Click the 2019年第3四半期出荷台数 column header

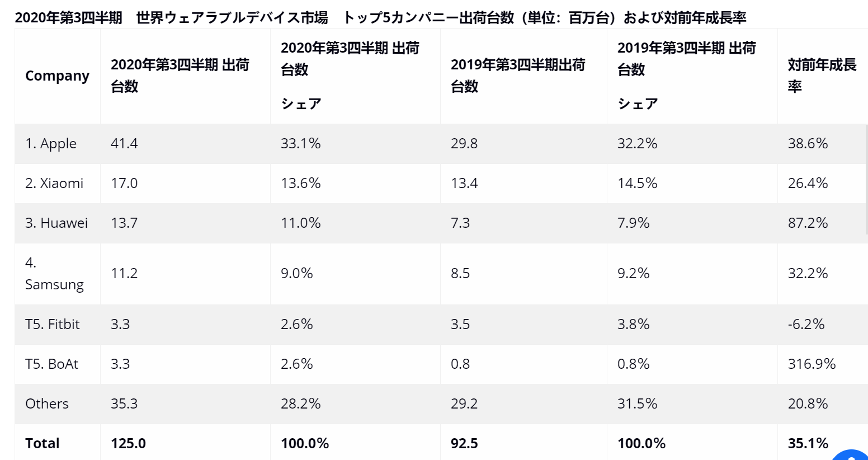coord(518,76)
